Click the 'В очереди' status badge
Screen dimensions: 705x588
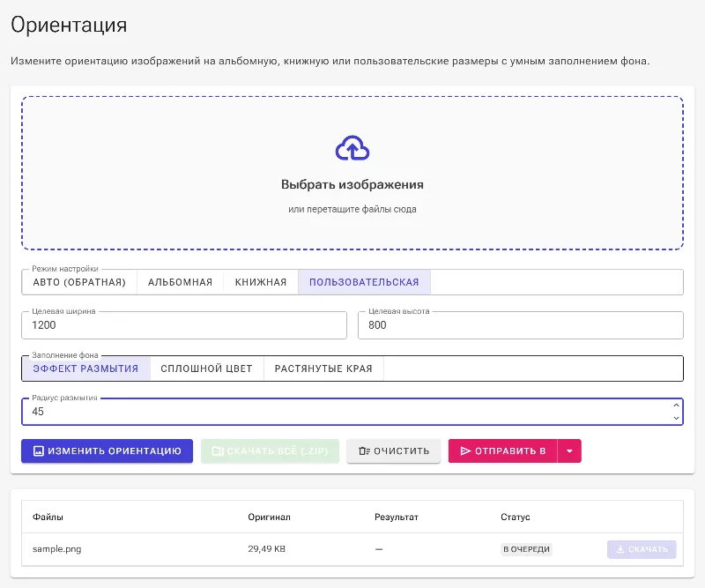(526, 549)
